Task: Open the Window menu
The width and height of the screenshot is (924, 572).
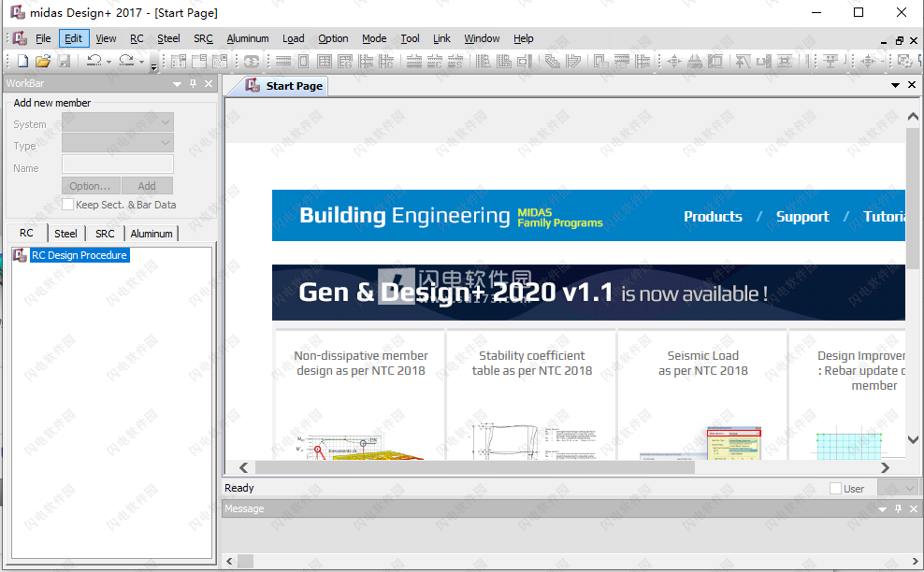Action: click(x=482, y=38)
